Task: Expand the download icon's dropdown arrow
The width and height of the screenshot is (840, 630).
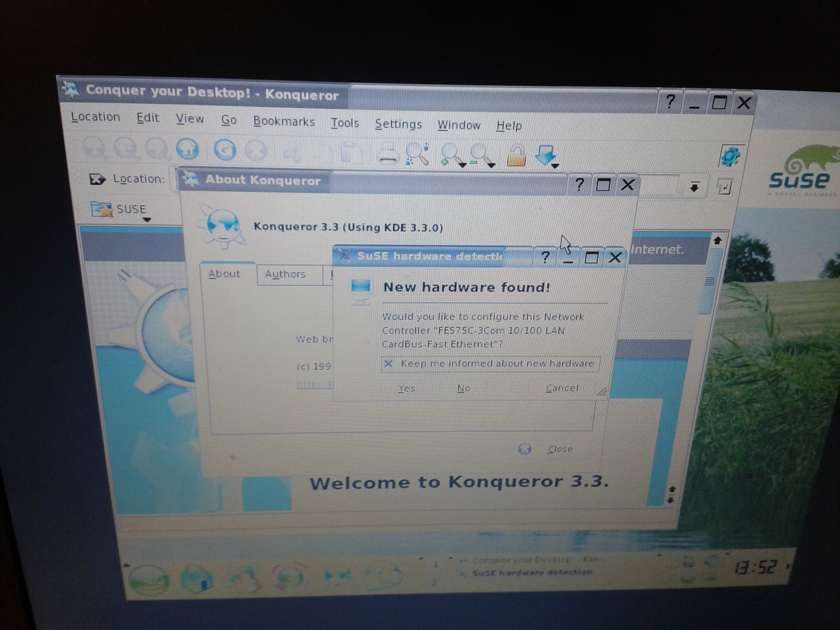Action: [x=555, y=166]
